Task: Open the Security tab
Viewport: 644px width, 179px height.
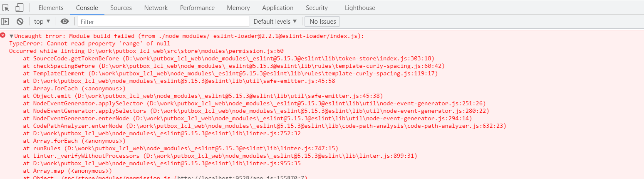Action: [317, 7]
